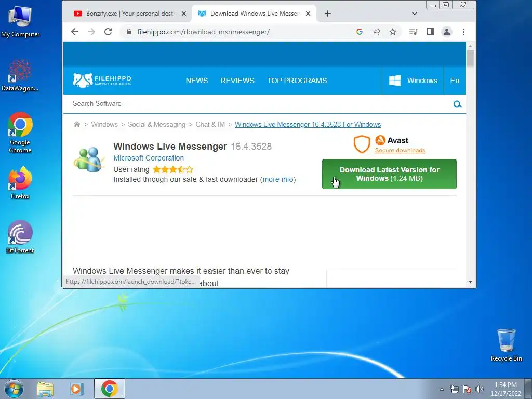Reload the FileHippo page
The image size is (532, 399).
click(108, 32)
